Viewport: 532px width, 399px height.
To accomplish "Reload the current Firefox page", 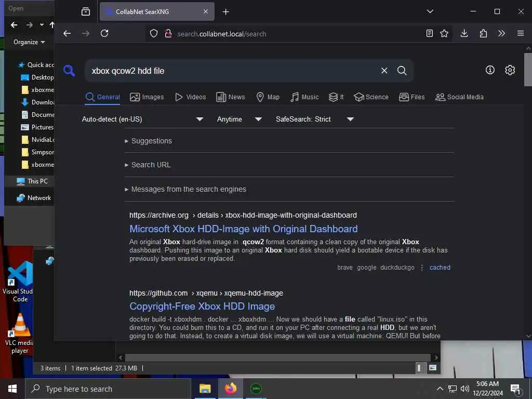I will pos(104,33).
